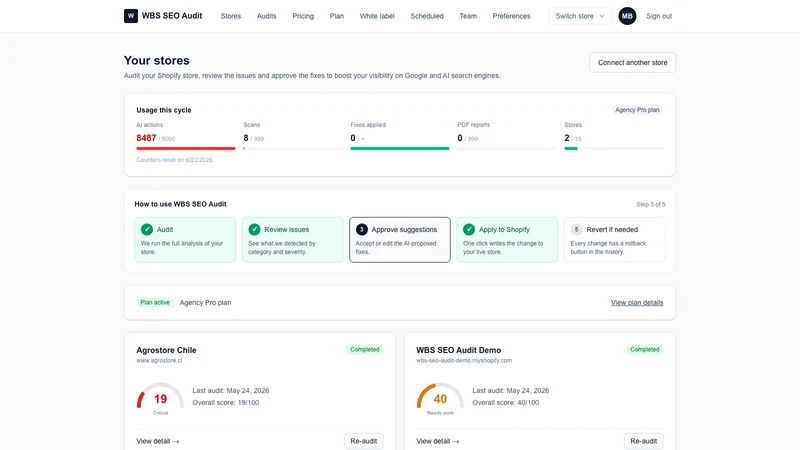
Task: Click the Scans count value 8
Action: [x=246, y=138]
